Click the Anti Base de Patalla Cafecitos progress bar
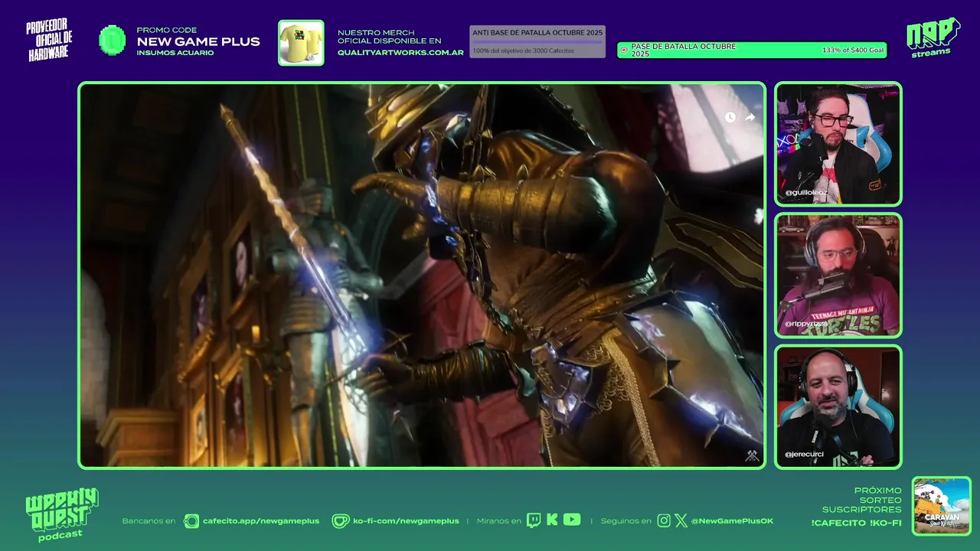This screenshot has width=980, height=551. coord(537,41)
